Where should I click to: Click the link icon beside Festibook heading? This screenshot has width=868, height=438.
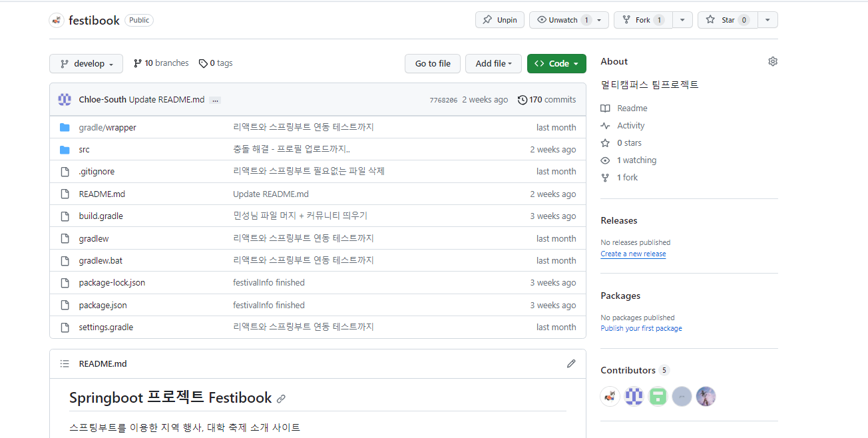click(x=281, y=399)
